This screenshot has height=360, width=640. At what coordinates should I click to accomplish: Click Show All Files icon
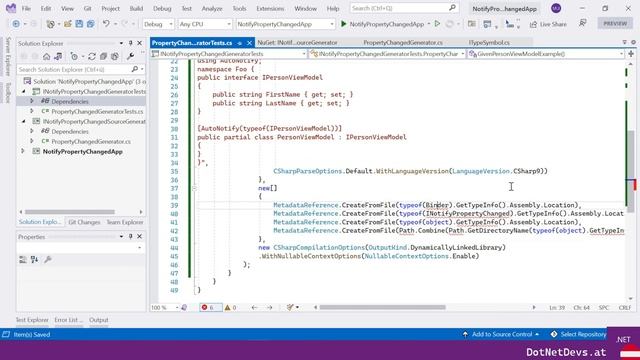(x=115, y=56)
